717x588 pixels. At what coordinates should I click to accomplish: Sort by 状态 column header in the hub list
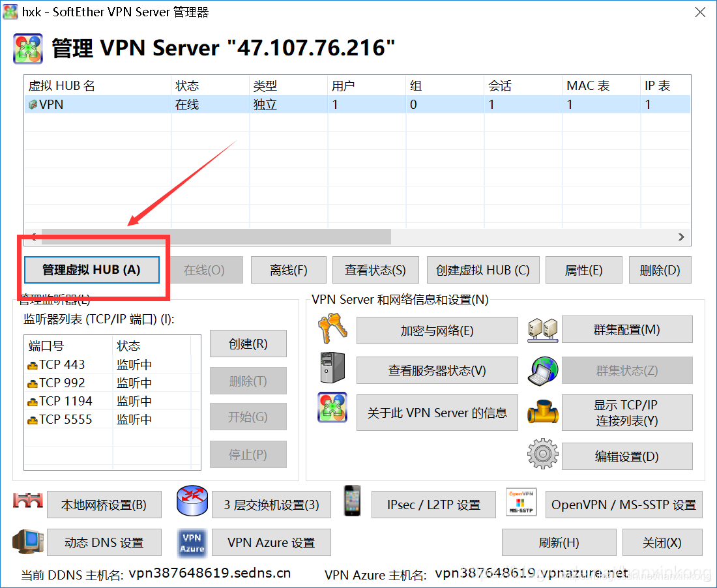coord(211,85)
